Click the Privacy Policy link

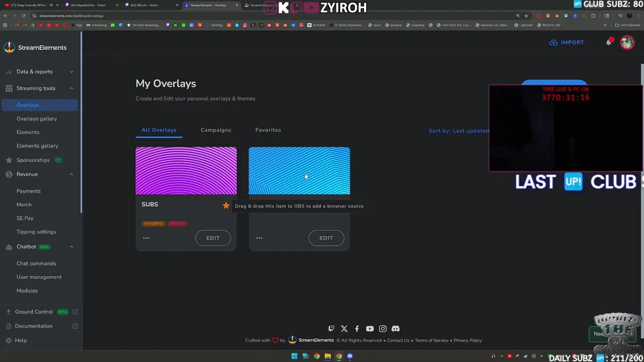tap(467, 340)
